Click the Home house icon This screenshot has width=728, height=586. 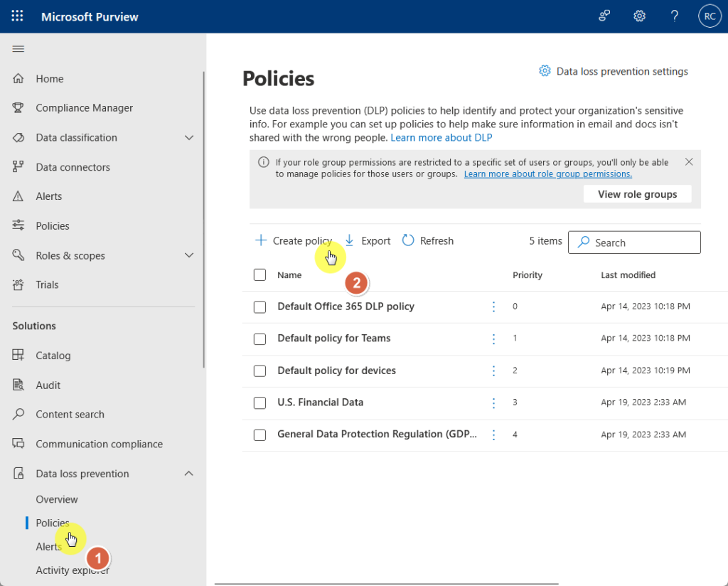[18, 78]
